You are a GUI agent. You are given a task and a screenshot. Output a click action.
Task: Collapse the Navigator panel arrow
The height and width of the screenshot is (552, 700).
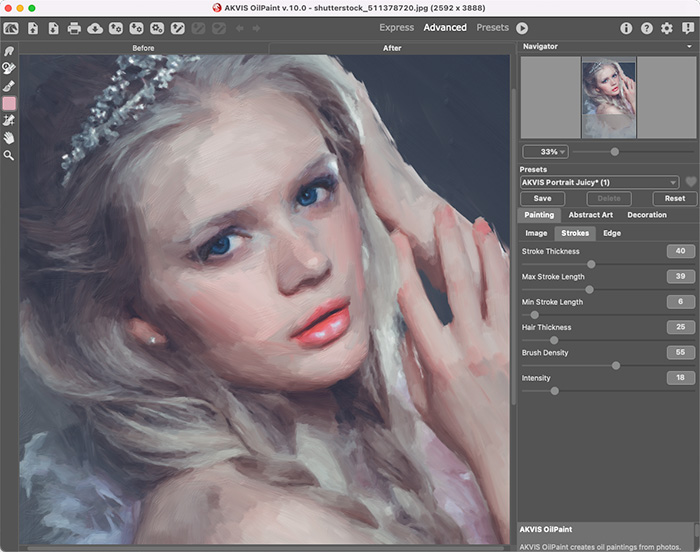point(689,47)
